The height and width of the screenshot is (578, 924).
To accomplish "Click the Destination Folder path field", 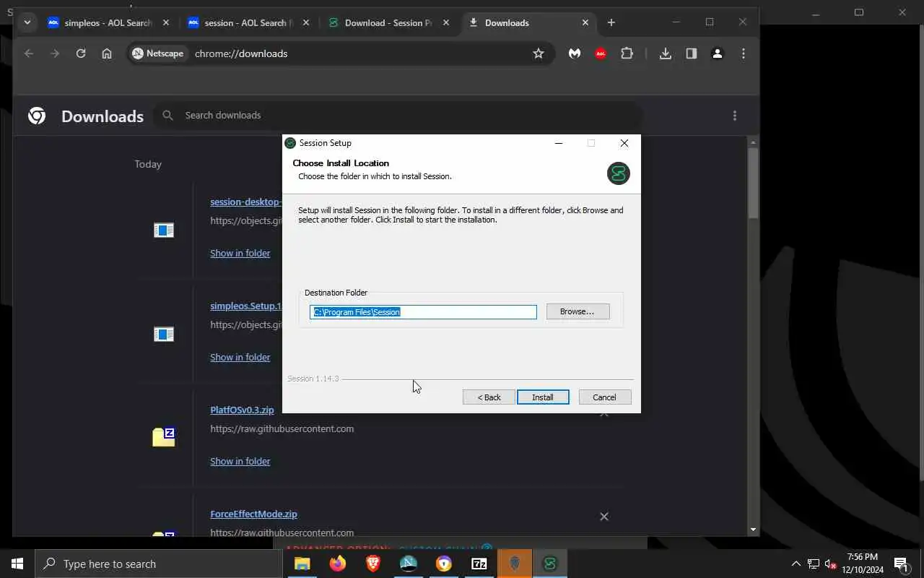I will tap(423, 312).
